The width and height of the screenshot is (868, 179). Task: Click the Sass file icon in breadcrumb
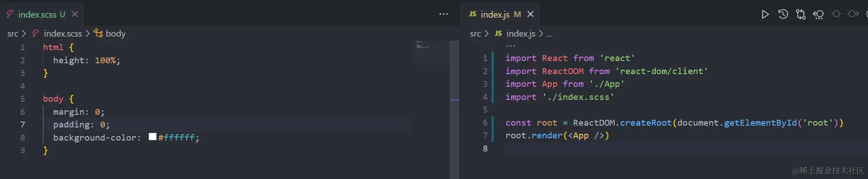coord(36,33)
